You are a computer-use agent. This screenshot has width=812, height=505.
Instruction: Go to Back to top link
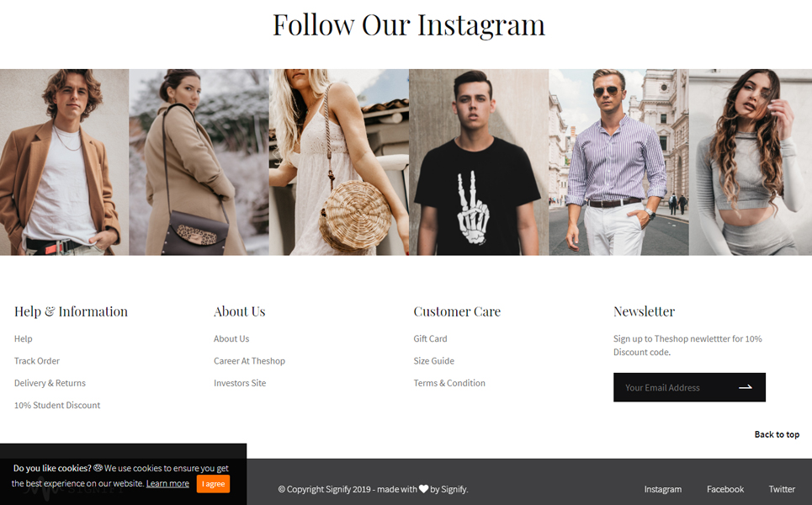[777, 434]
